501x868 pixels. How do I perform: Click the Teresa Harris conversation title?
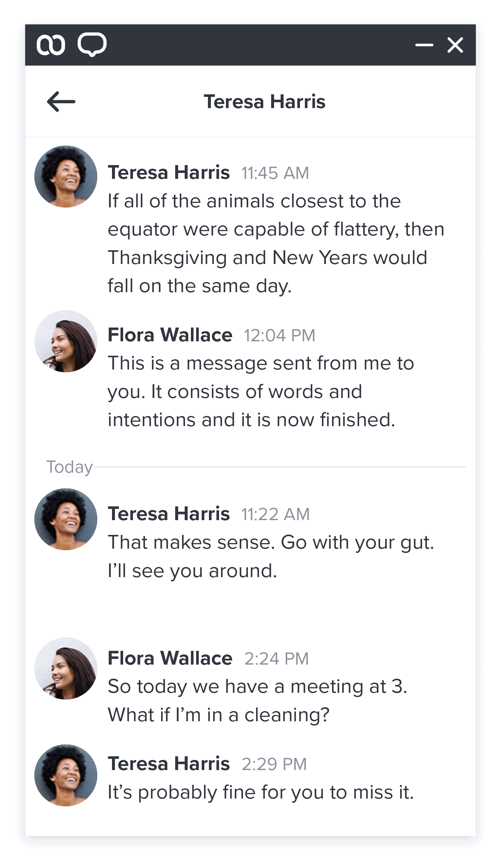pyautogui.click(x=264, y=102)
